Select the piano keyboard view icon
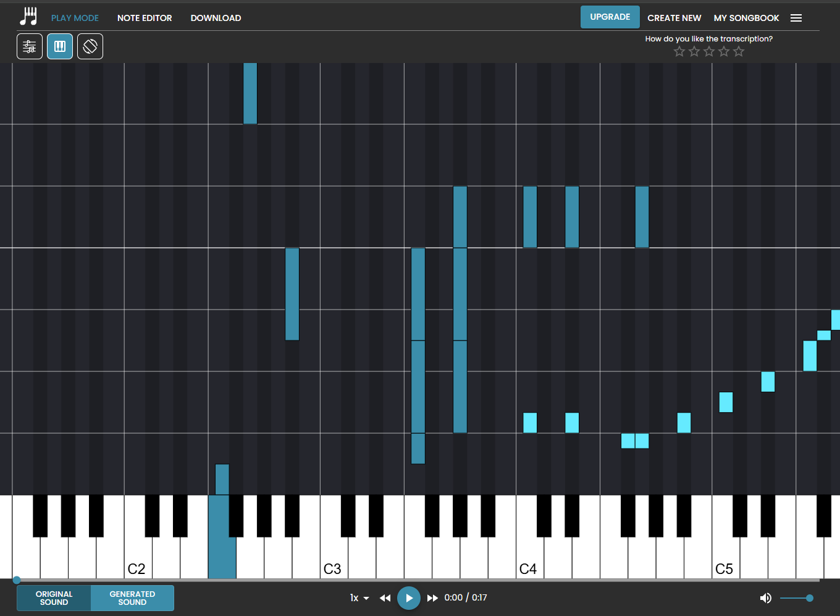The width and height of the screenshot is (840, 616). 60,46
